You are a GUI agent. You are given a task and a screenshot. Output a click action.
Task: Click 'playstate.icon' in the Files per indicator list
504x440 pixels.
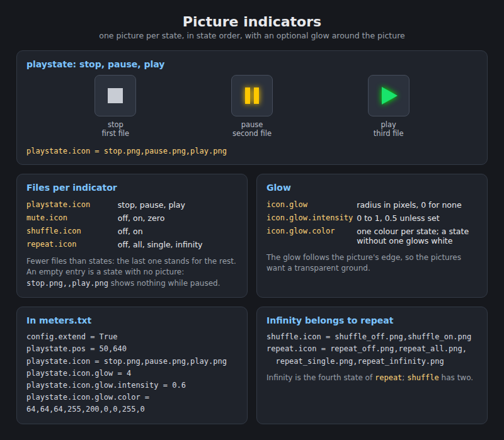pyautogui.click(x=58, y=205)
